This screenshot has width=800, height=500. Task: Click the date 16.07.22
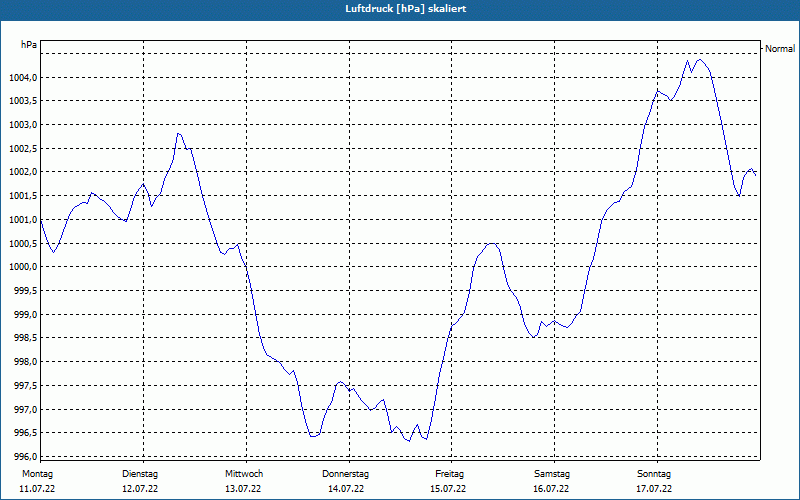551,489
